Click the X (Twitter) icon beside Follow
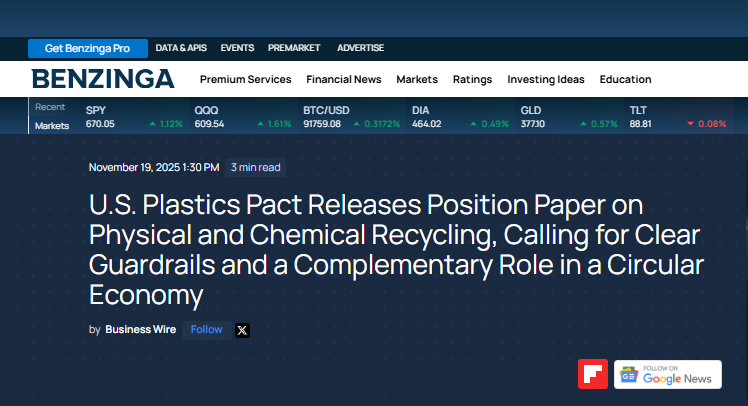The height and width of the screenshot is (406, 748). (x=242, y=330)
